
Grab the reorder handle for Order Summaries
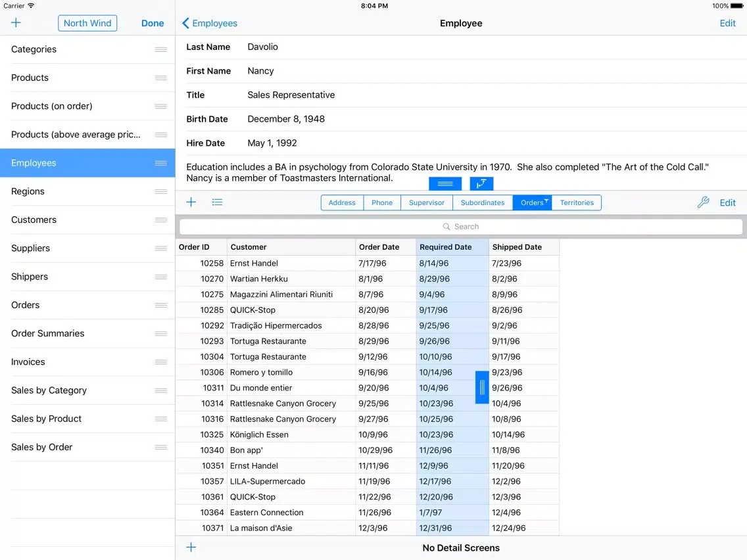(x=160, y=333)
